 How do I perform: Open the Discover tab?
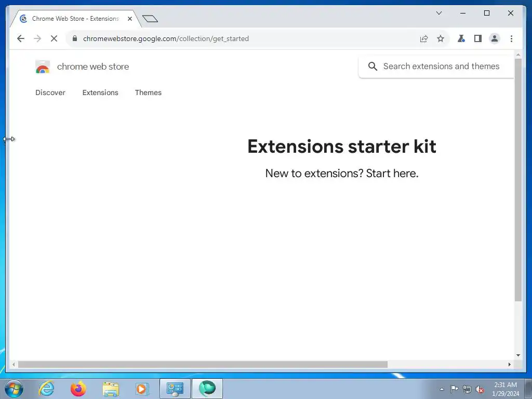(x=50, y=92)
